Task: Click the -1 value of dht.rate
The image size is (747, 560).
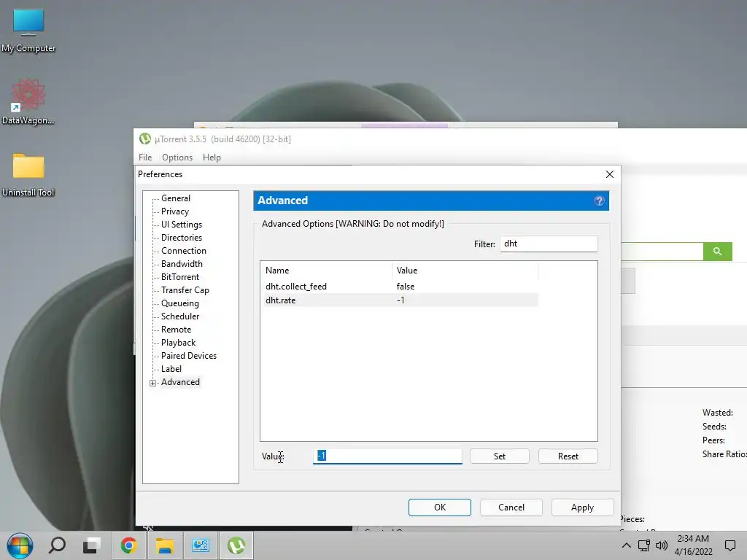Action: (400, 300)
